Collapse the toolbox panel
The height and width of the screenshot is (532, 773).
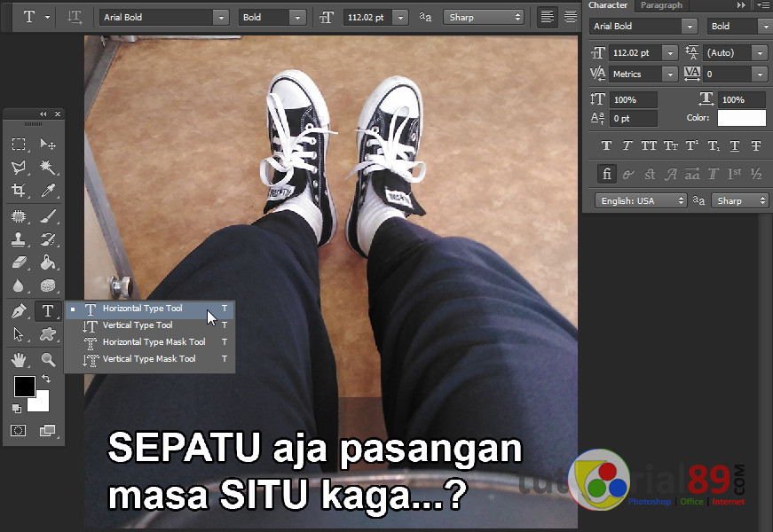(x=43, y=114)
